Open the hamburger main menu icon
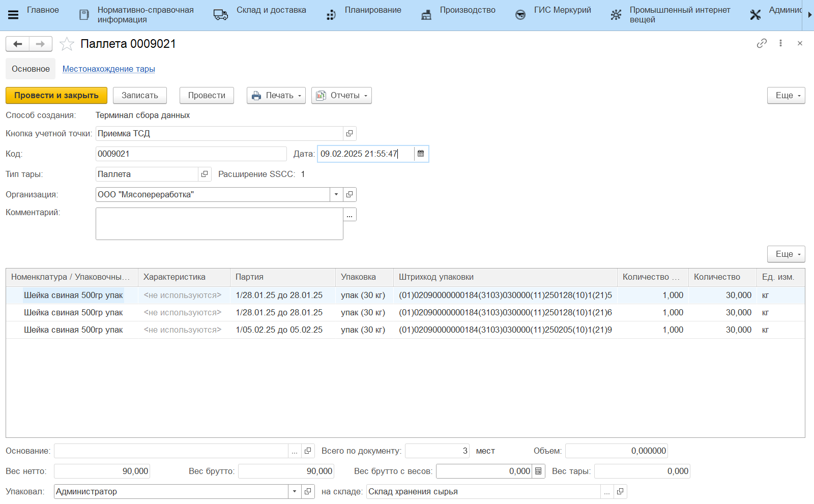The image size is (814, 504). point(13,15)
